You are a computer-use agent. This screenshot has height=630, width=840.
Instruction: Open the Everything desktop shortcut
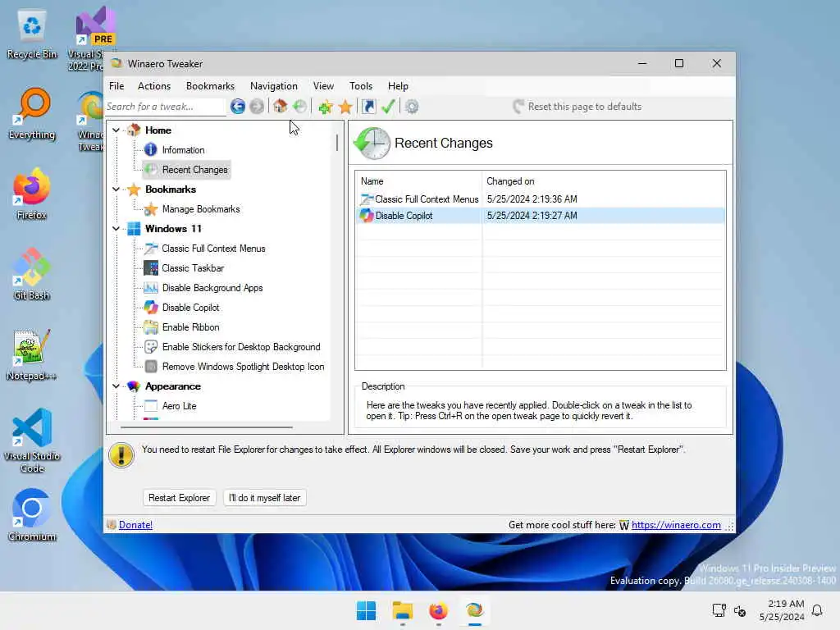(x=32, y=114)
